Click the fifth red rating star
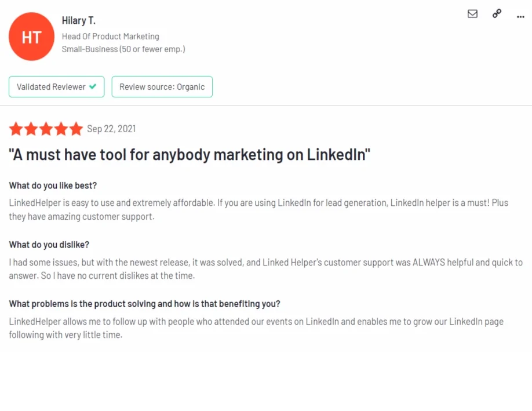The width and height of the screenshot is (532, 411). pyautogui.click(x=76, y=129)
